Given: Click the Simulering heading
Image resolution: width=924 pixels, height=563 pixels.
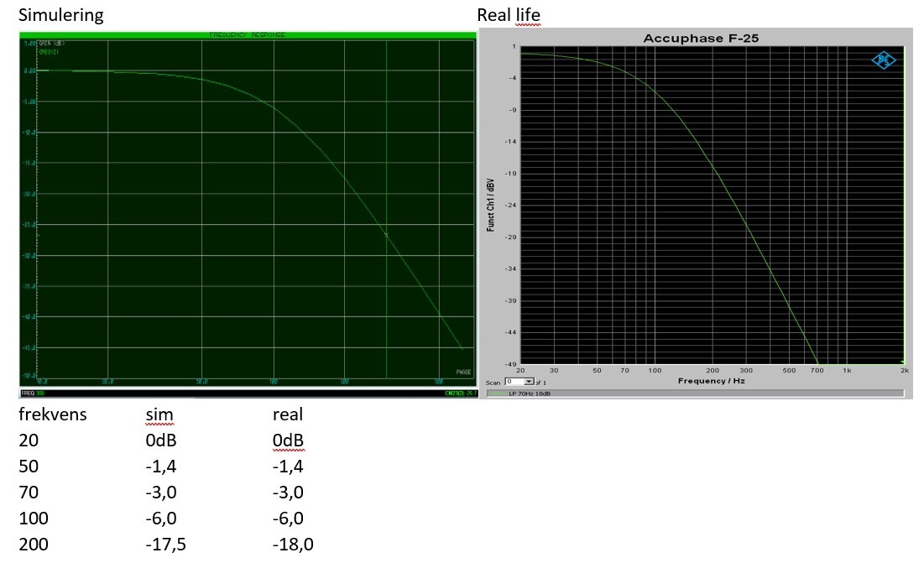Looking at the screenshot, I should point(61,15).
